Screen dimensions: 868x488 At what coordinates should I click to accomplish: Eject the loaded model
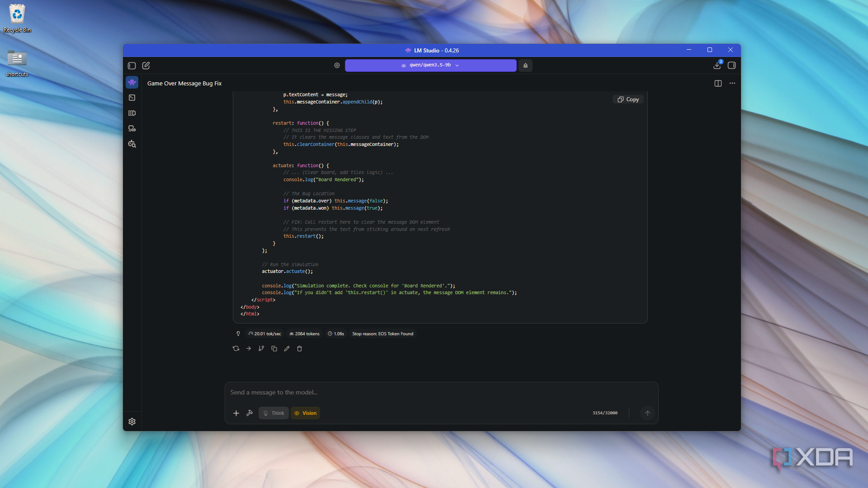525,66
